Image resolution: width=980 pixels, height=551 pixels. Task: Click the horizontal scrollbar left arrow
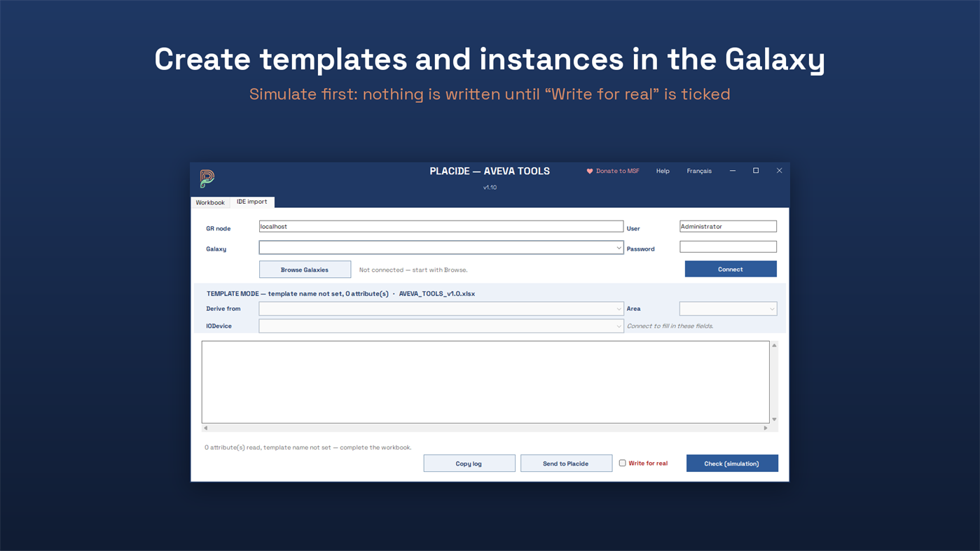click(205, 428)
